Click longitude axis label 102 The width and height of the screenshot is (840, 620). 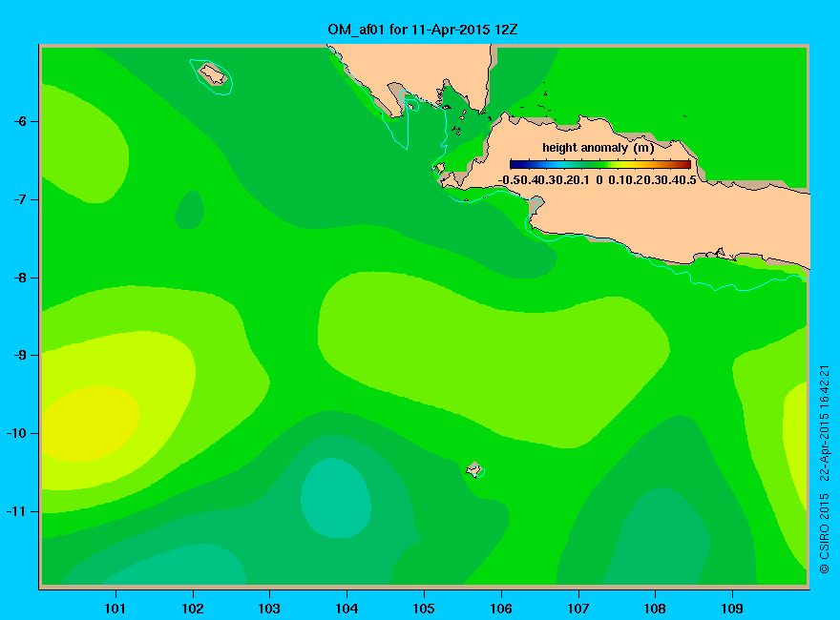click(192, 609)
